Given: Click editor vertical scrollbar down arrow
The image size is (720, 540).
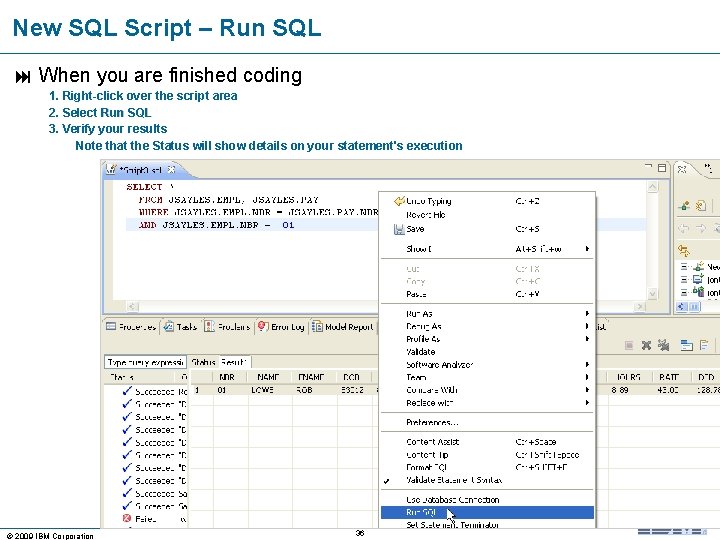Looking at the screenshot, I should pos(652,293).
